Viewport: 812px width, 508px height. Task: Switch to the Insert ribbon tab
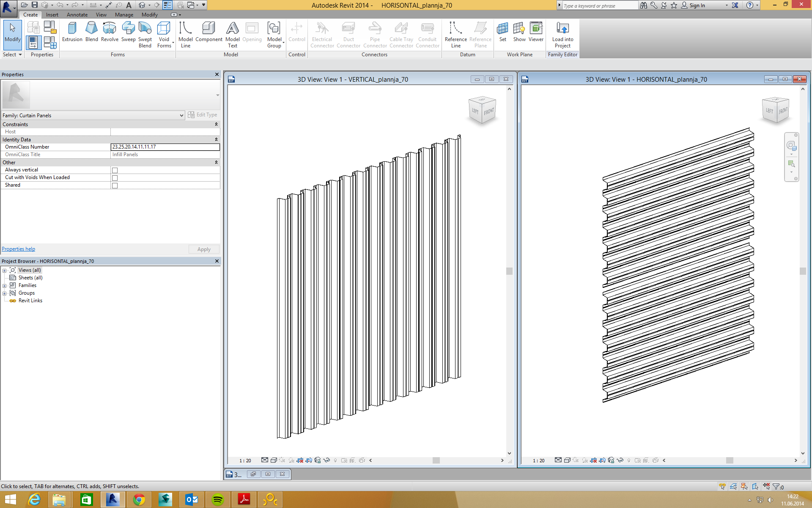point(52,15)
